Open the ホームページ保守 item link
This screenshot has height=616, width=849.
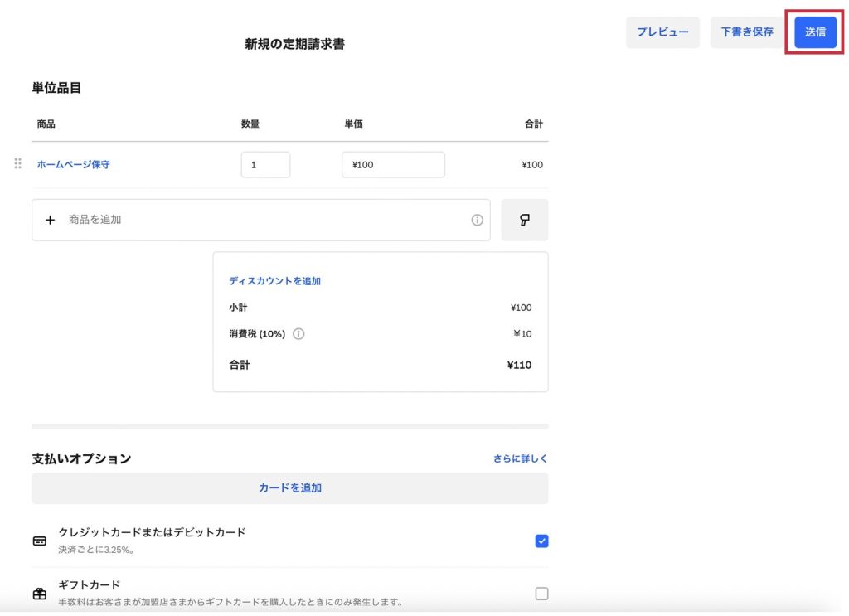click(x=73, y=165)
